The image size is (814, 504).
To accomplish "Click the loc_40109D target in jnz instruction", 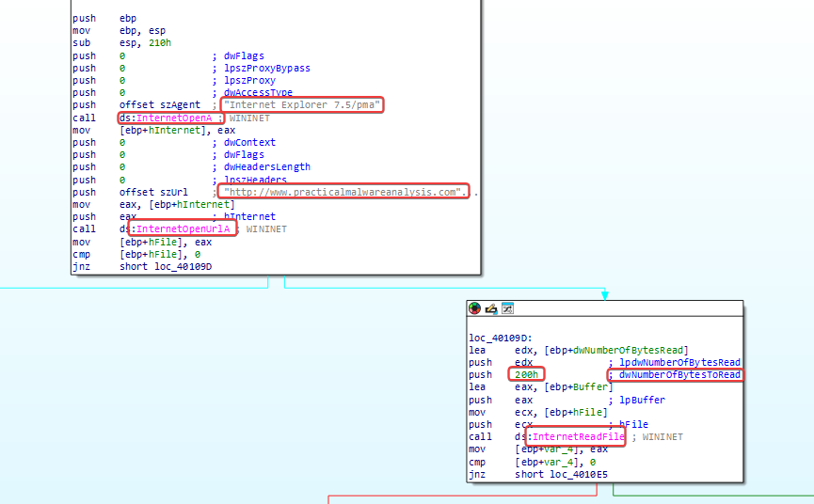I will pos(184,266).
